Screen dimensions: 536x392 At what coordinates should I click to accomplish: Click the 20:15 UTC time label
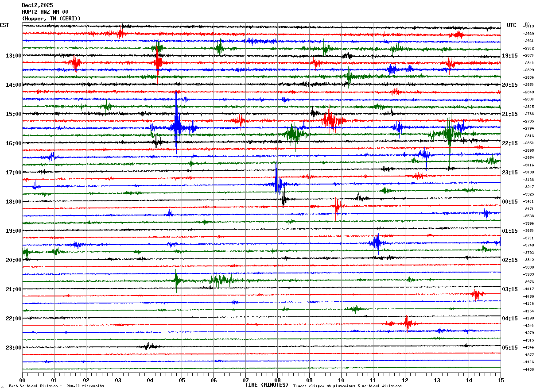510,85
